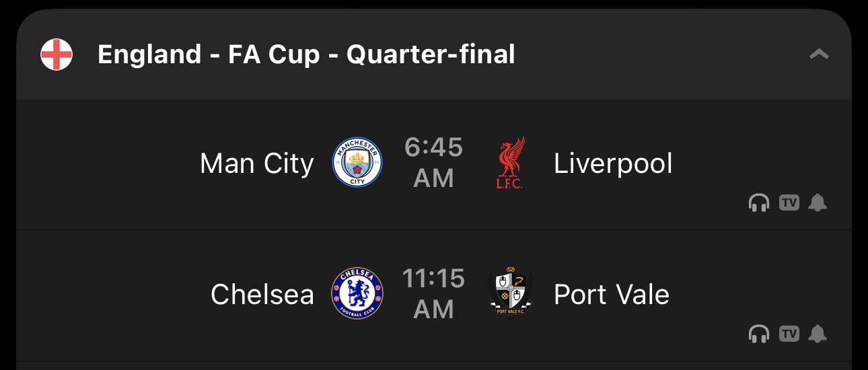The height and width of the screenshot is (370, 868).
Task: Open the England - FA Cup - Quarter-final header
Action: (306, 54)
